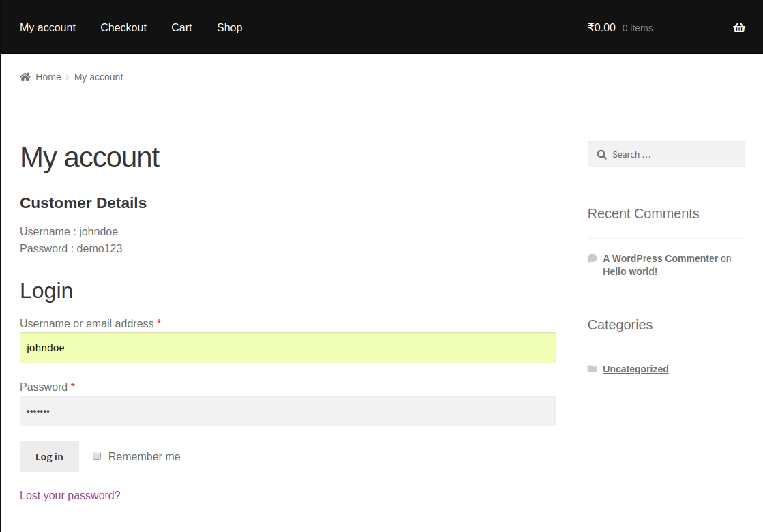This screenshot has height=532, width=763.
Task: Click the ₹0.00 cart total
Action: 601,28
